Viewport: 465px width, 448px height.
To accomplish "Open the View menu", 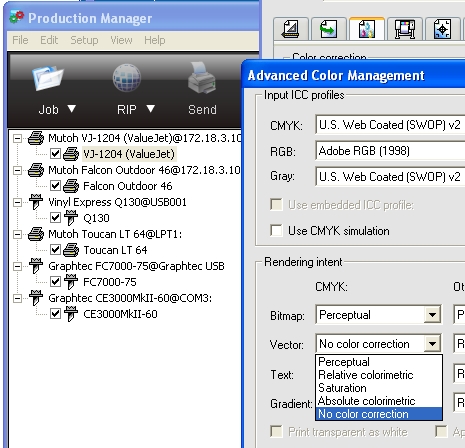I will [121, 40].
